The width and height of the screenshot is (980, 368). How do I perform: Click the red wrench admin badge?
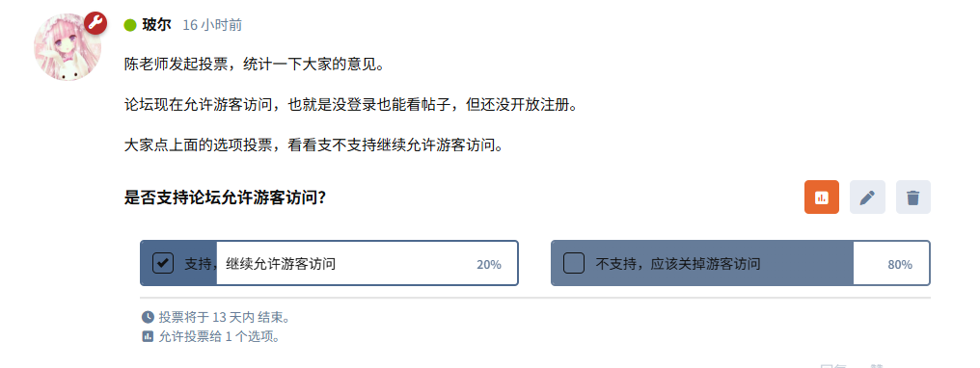point(95,23)
